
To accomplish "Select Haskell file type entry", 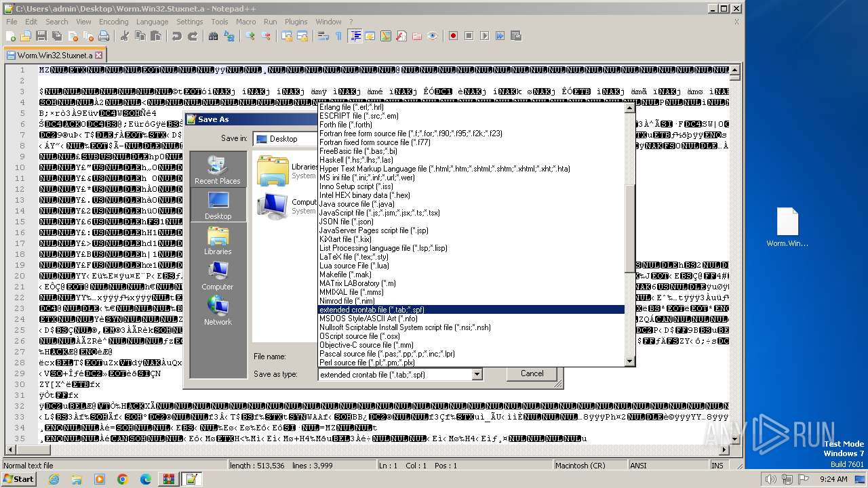I will [x=471, y=160].
